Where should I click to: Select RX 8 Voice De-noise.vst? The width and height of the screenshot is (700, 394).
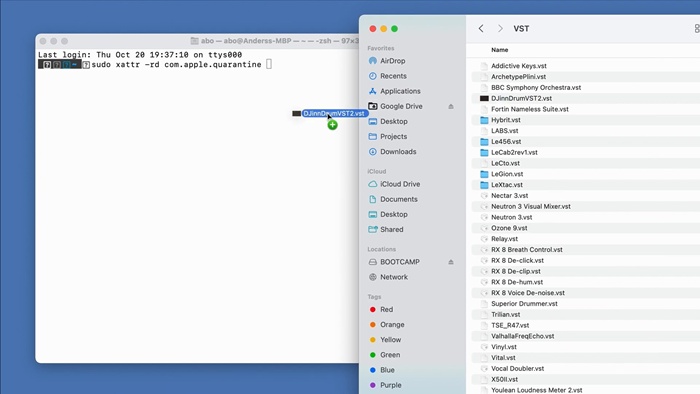[x=528, y=293]
